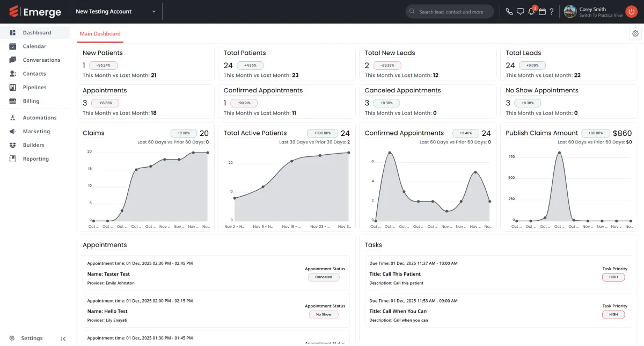Click the calendar icon in the top header
This screenshot has width=644, height=346.
(x=542, y=12)
